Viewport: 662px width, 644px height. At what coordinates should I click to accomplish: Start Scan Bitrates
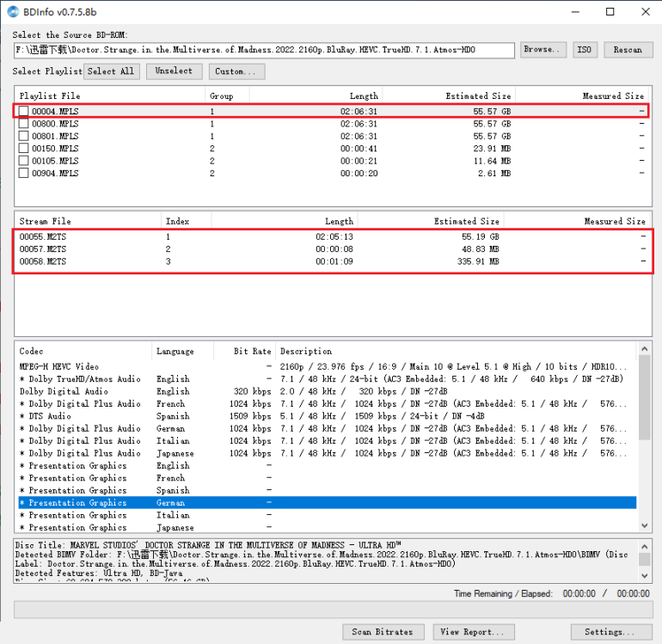coord(382,632)
